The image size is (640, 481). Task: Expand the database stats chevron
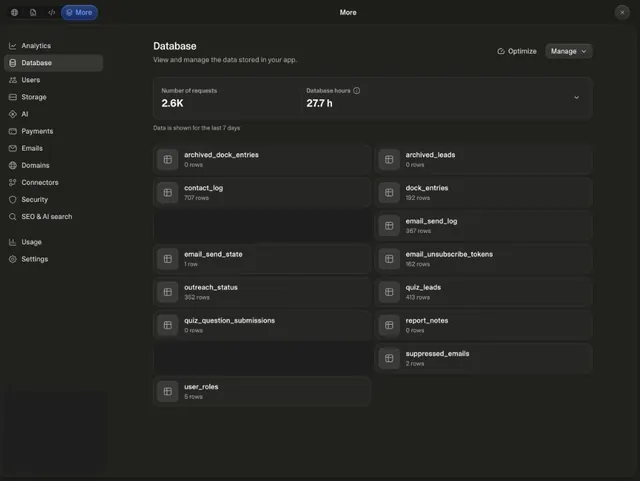coord(576,98)
